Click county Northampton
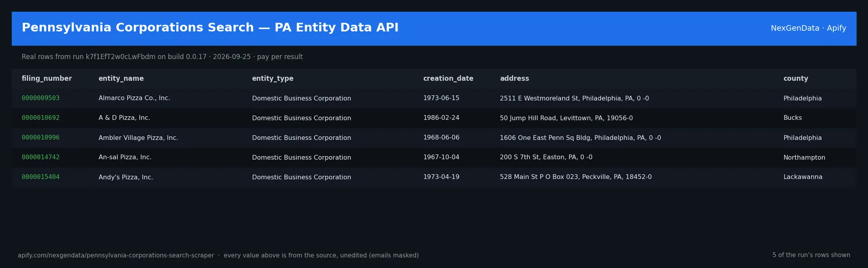This screenshot has width=868, height=268. click(804, 158)
